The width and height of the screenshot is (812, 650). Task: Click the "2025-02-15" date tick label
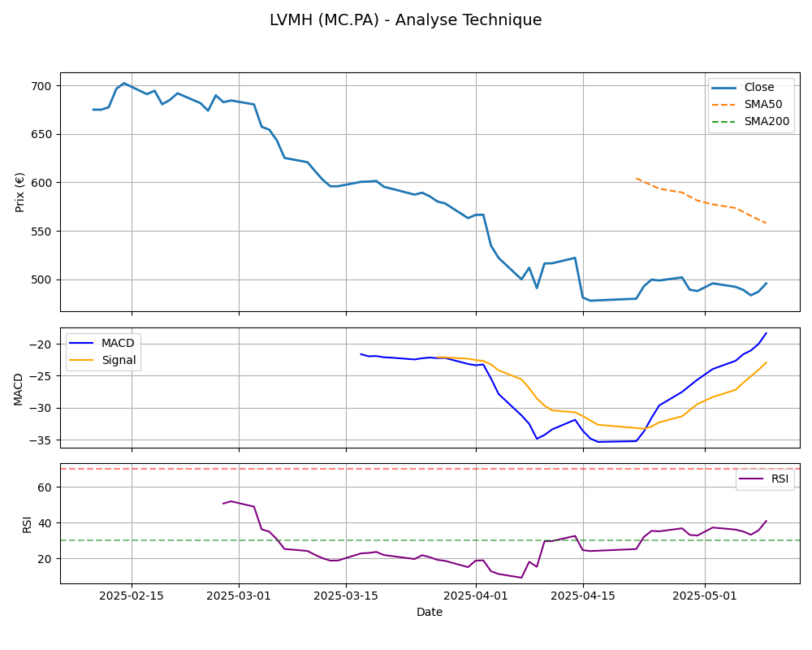click(132, 596)
